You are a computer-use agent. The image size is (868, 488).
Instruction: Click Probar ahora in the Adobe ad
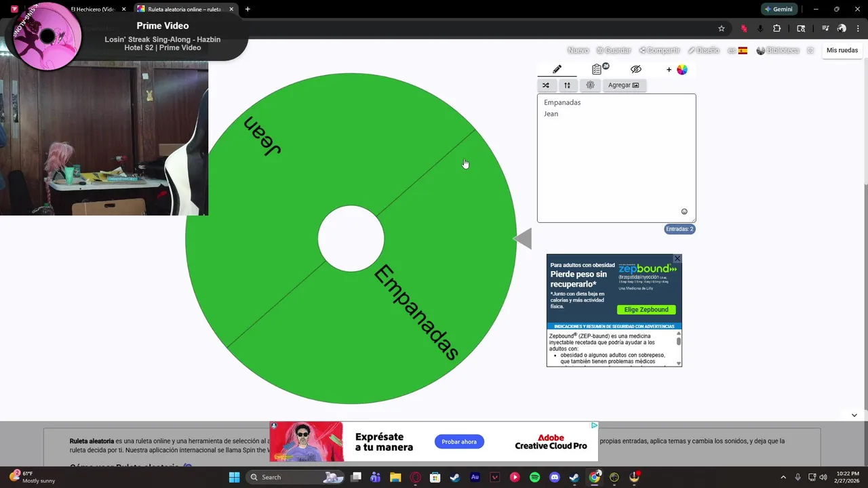459,442
